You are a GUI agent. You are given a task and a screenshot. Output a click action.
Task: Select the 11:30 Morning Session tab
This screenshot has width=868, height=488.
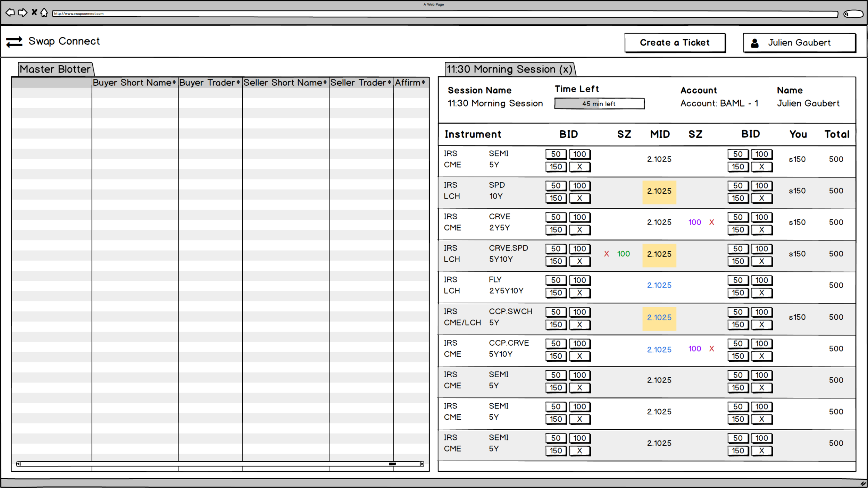[510, 69]
